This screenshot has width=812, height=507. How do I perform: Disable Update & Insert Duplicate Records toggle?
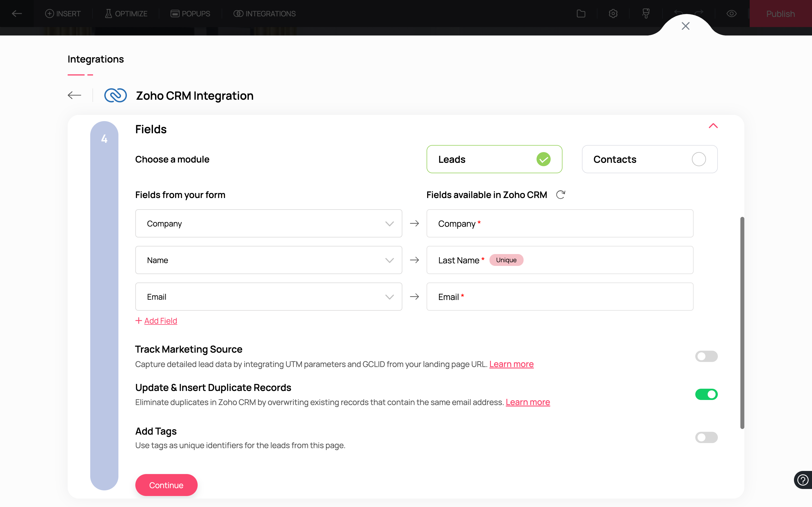[706, 394]
